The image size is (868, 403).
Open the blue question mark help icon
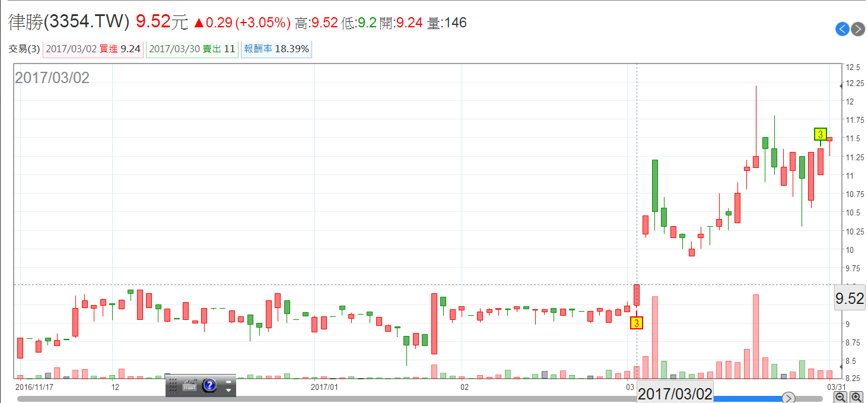(209, 385)
